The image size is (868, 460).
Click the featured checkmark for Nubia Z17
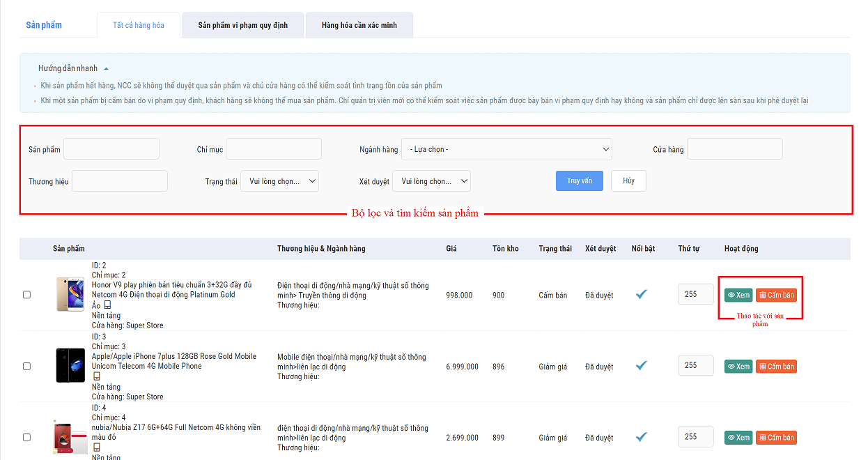[x=642, y=437]
